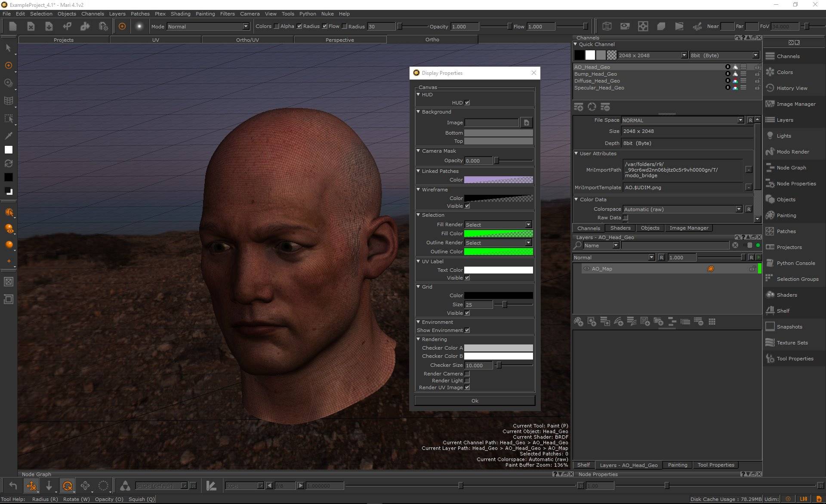Switch to the Perspective view tab

340,40
